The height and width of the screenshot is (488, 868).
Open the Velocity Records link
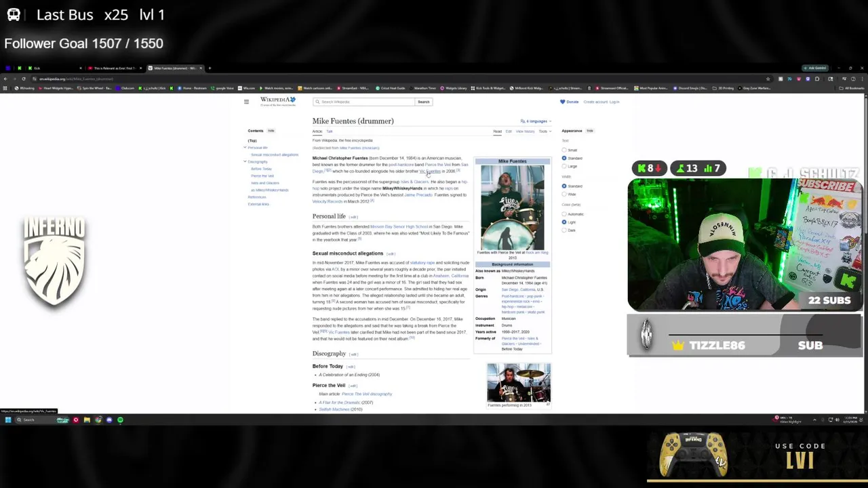pos(328,201)
